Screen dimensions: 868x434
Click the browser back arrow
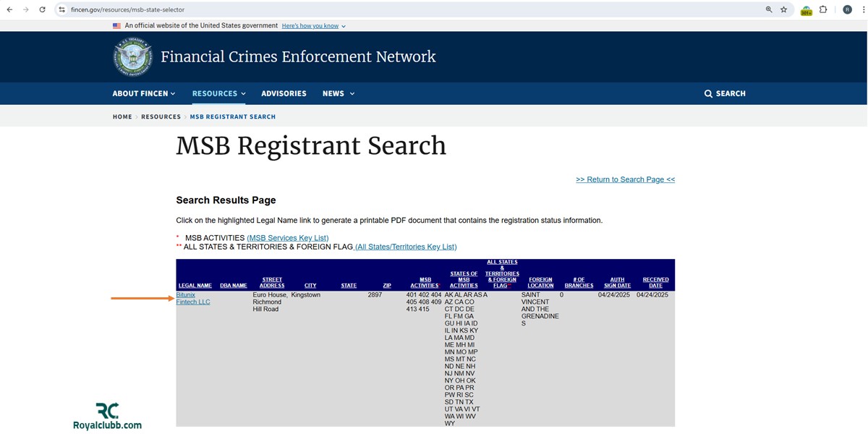coord(9,9)
